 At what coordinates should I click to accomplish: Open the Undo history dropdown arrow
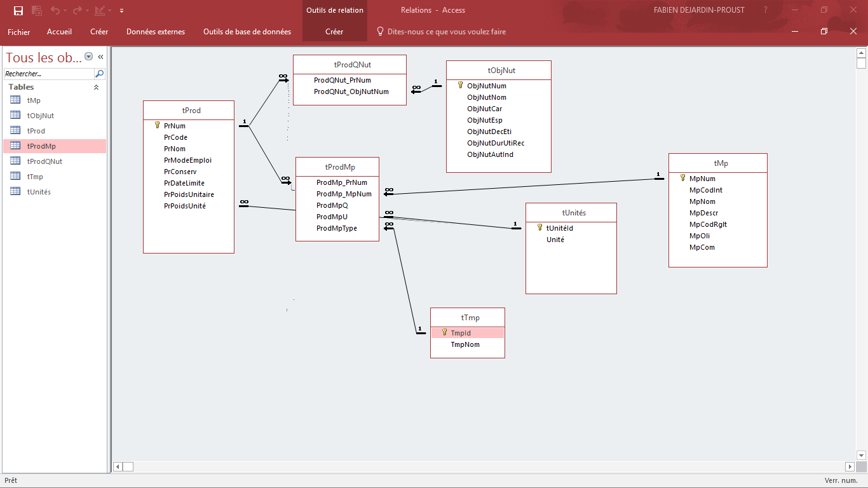[x=65, y=11]
